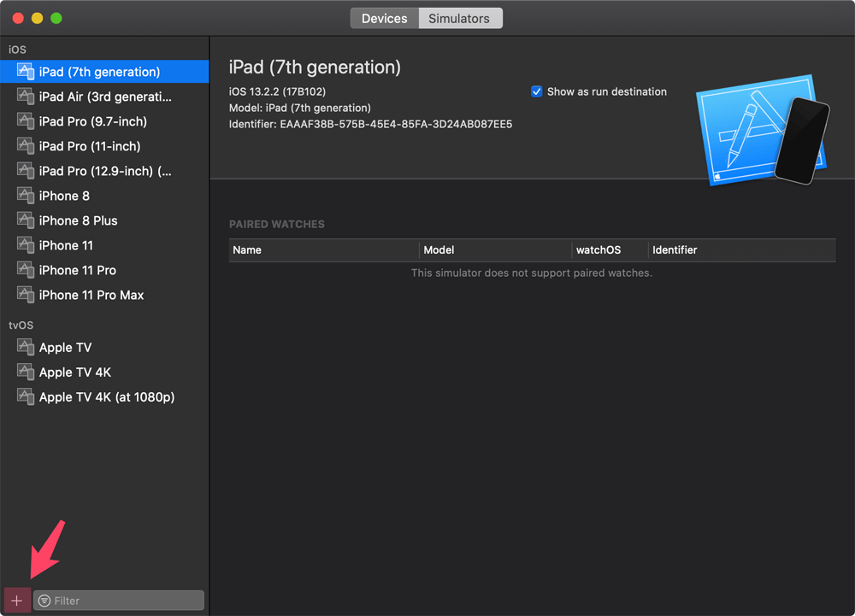Screen dimensions: 855x616
Task: Click the iPad (7th generation) title heading
Action: point(315,67)
